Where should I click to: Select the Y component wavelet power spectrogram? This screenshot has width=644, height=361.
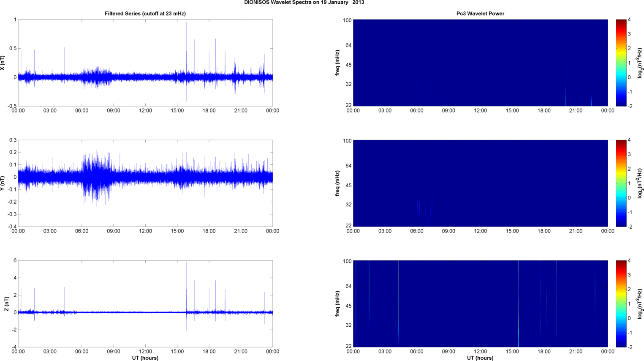pyautogui.click(x=480, y=183)
